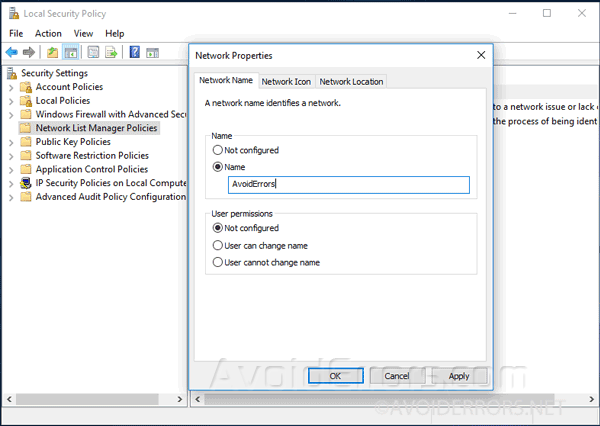Click the network name text field

pyautogui.click(x=348, y=184)
